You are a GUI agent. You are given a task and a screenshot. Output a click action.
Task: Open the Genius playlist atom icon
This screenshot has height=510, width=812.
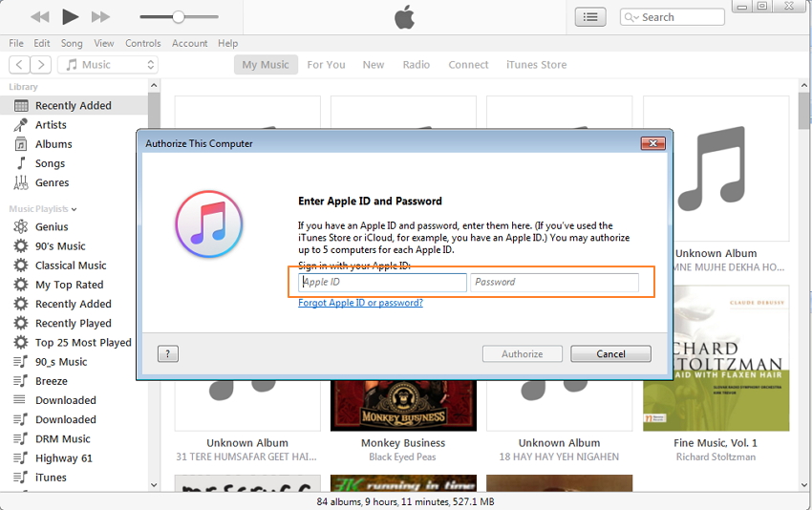point(20,226)
